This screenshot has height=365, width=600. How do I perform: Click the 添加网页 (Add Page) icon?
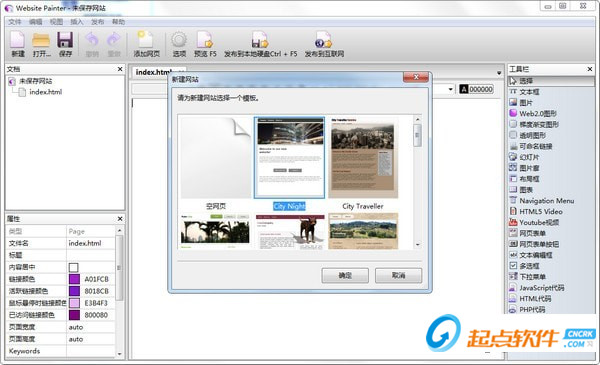[146, 40]
